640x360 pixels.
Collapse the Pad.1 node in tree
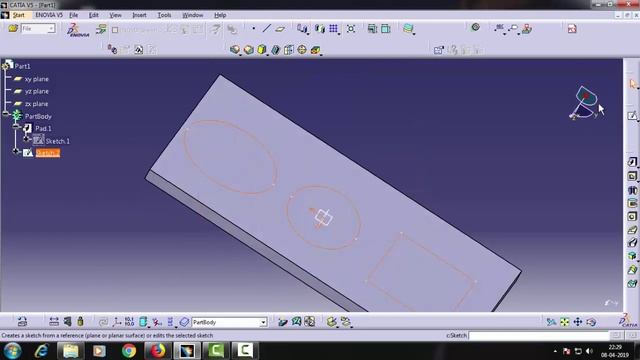point(16,126)
